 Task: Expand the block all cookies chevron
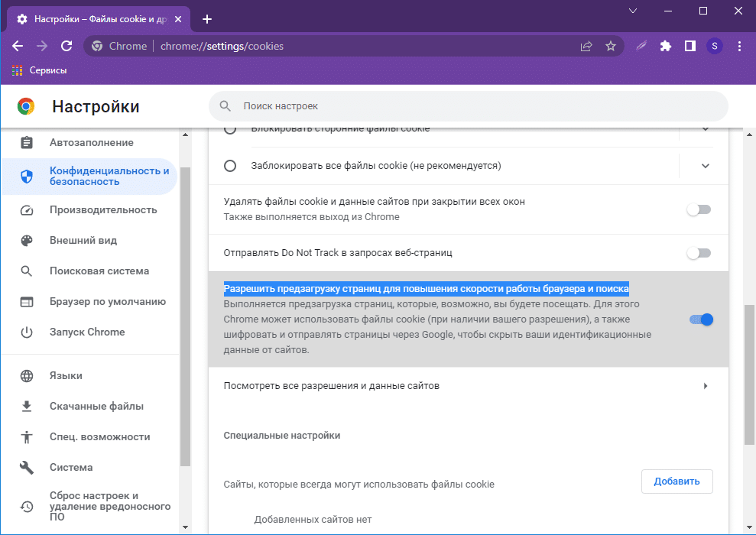point(705,166)
